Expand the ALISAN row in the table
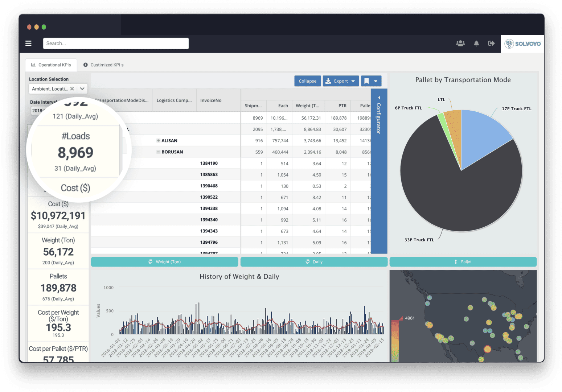 (158, 140)
